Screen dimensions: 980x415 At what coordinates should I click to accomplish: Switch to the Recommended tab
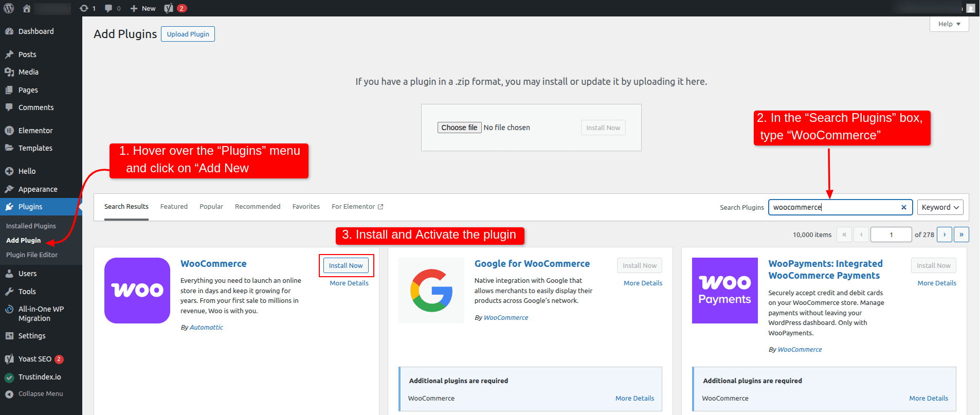[x=258, y=207]
